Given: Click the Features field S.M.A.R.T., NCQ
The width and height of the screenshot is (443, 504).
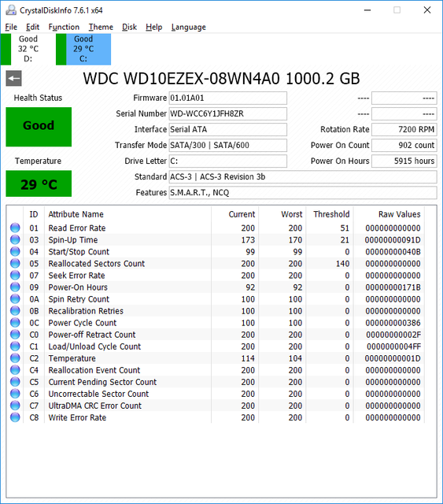Looking at the screenshot, I should click(x=303, y=192).
